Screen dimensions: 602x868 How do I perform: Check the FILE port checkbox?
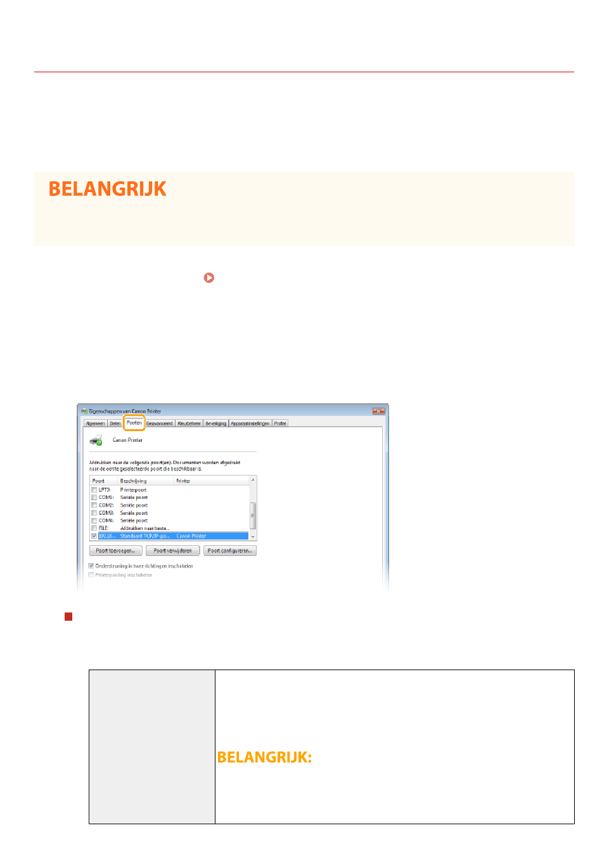94,528
